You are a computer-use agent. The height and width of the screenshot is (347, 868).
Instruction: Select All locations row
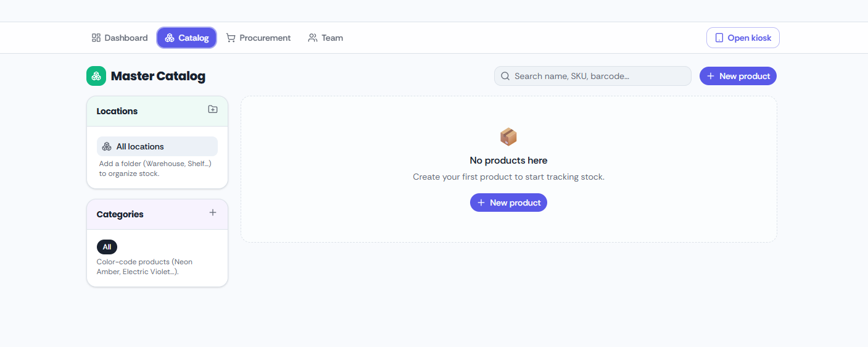[x=157, y=146]
